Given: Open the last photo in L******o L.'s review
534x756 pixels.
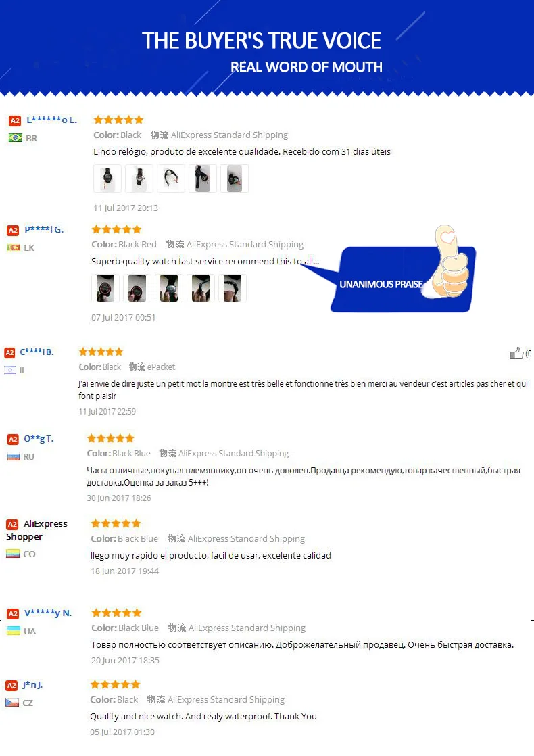Looking at the screenshot, I should coord(235,179).
